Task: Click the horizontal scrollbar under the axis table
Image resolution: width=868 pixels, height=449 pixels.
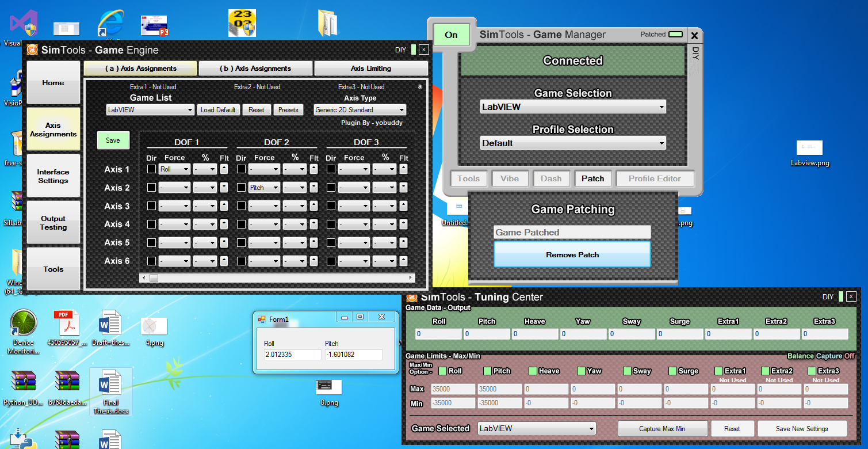Action: pyautogui.click(x=276, y=278)
